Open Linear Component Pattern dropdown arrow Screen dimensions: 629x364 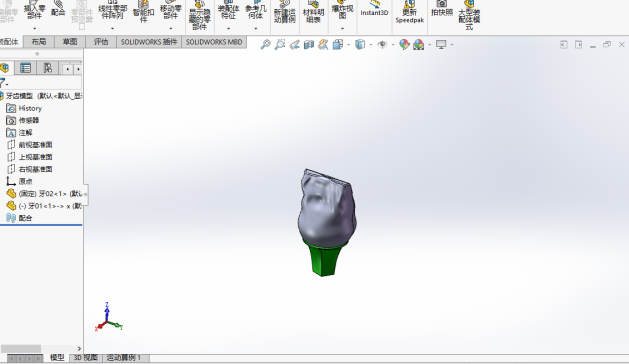pos(112,28)
